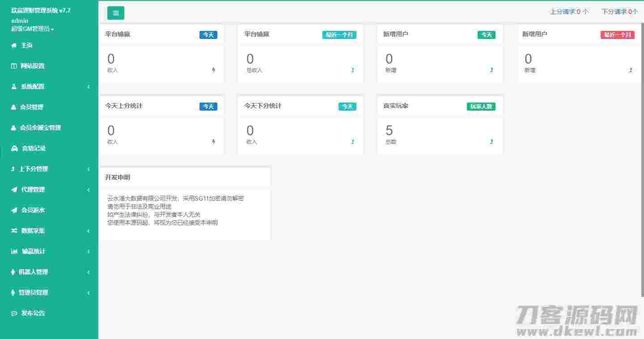Expand the 系统配置 submenu chevron
Screen dimensions: 644x339
tap(89, 86)
